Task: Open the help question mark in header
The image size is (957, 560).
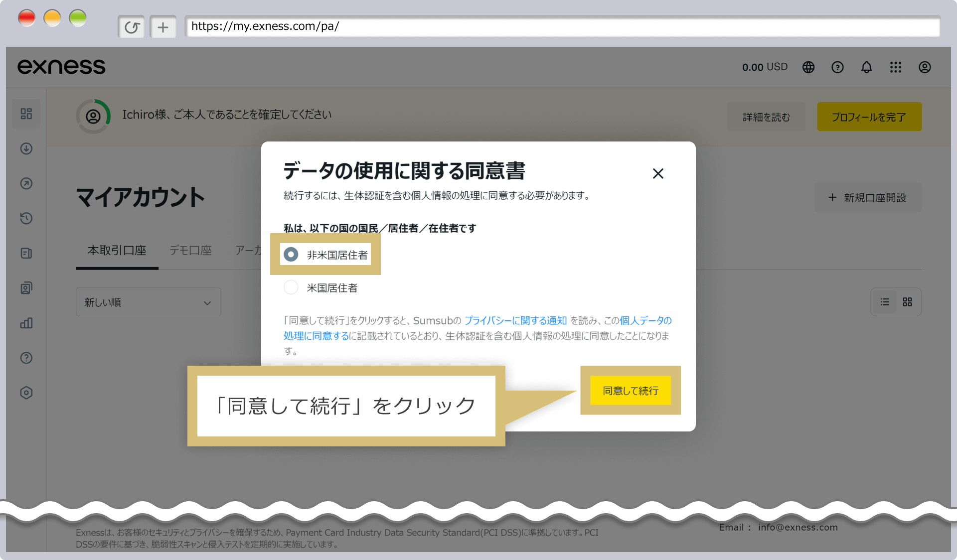Action: [837, 67]
